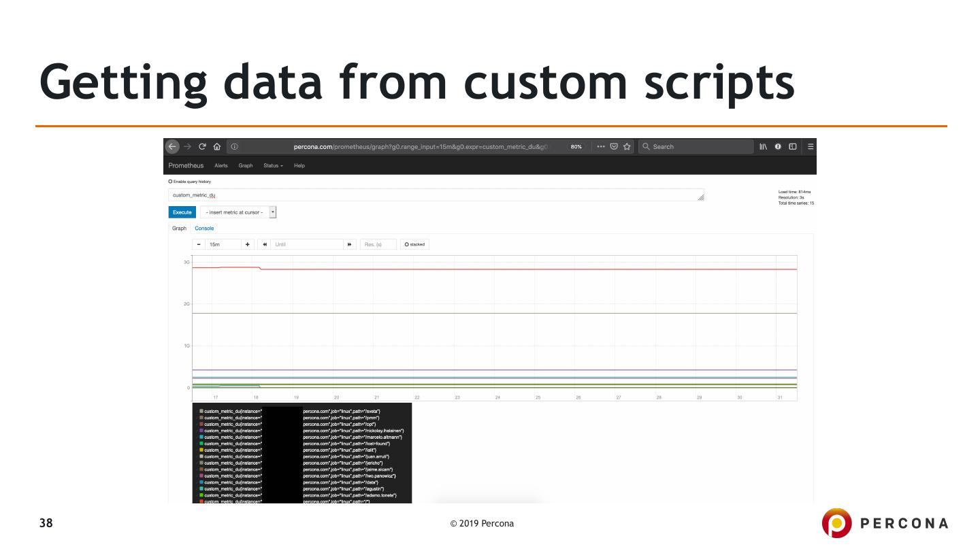Click the browser forward arrow

(x=189, y=146)
